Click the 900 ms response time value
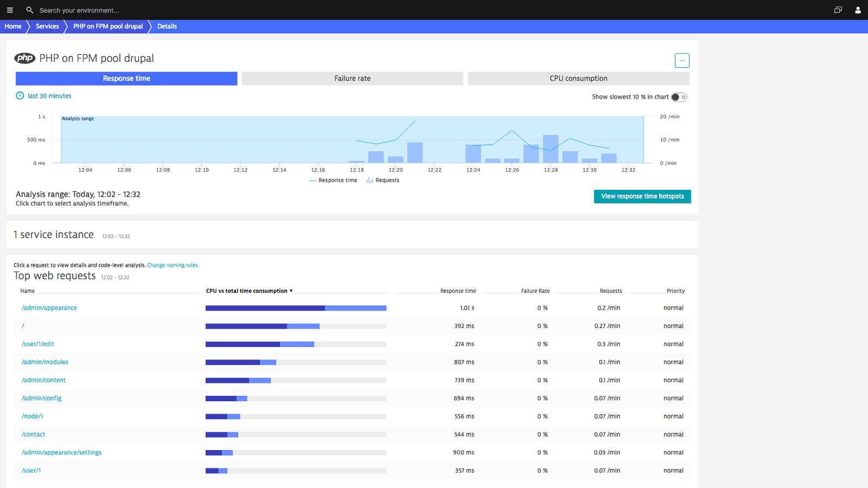This screenshot has height=488, width=868. coord(464,453)
